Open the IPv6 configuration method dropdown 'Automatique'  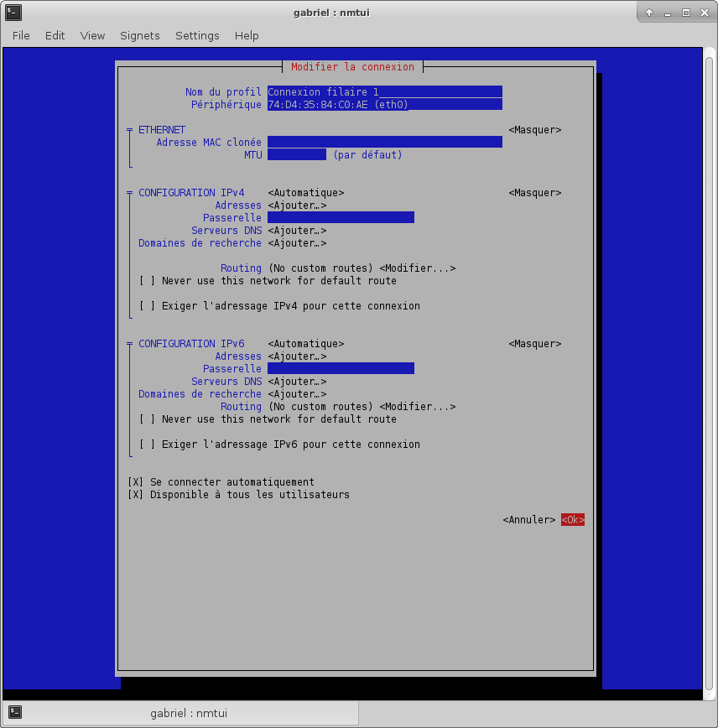click(x=306, y=344)
